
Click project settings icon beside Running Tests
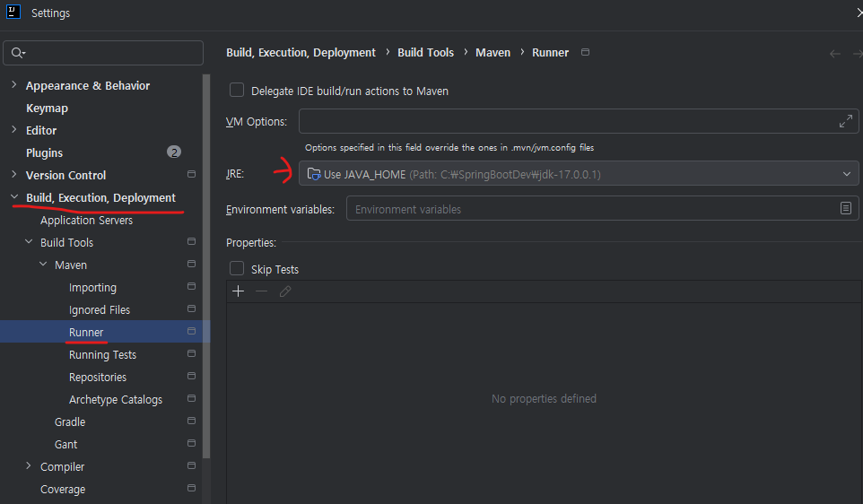click(192, 354)
